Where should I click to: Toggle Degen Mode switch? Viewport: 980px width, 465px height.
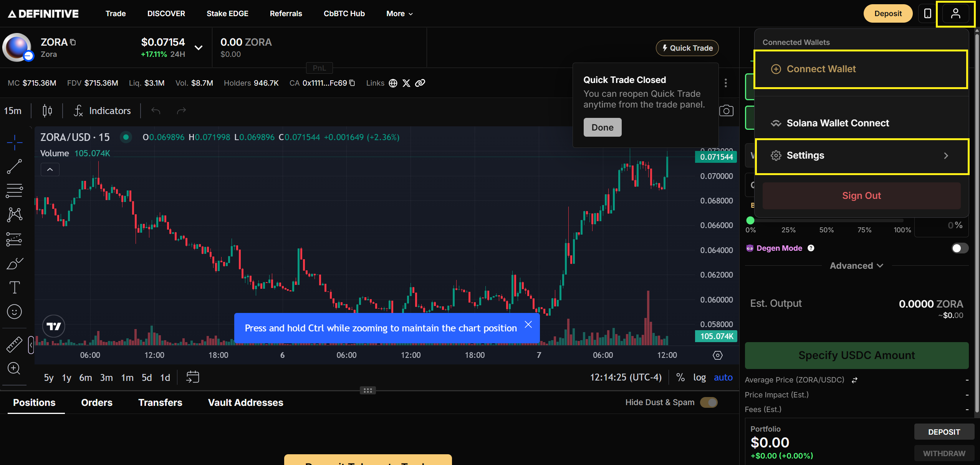click(x=960, y=248)
